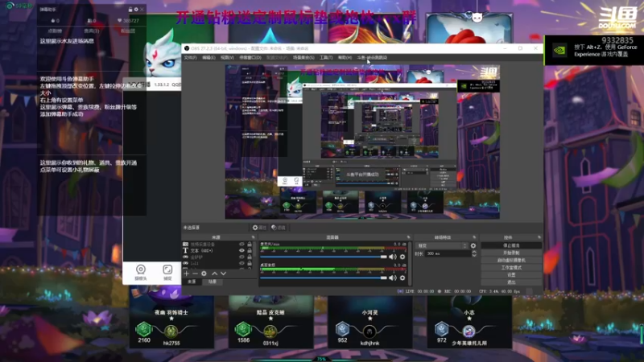
Task: Open source properties gear below sources list
Action: tap(204, 274)
